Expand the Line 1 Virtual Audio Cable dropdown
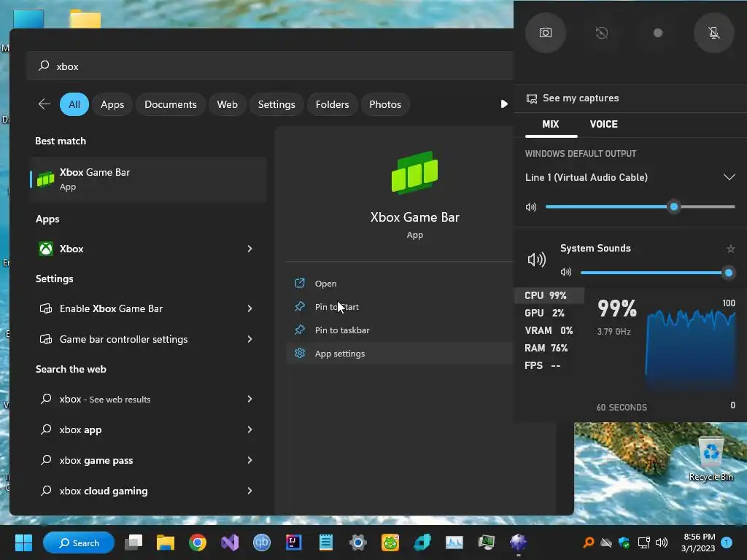Viewport: 747px width, 560px height. 729,177
